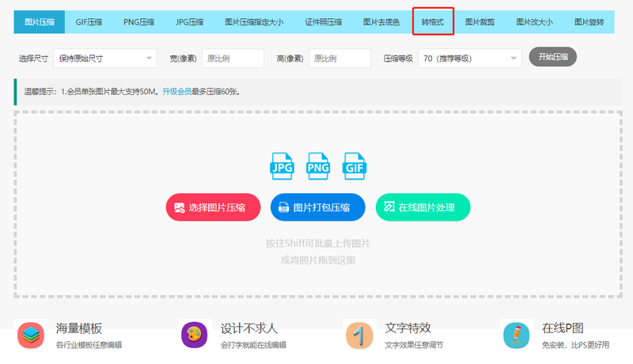Click the text 各行业模板任意编辑
The image size is (633, 364).
89,345
